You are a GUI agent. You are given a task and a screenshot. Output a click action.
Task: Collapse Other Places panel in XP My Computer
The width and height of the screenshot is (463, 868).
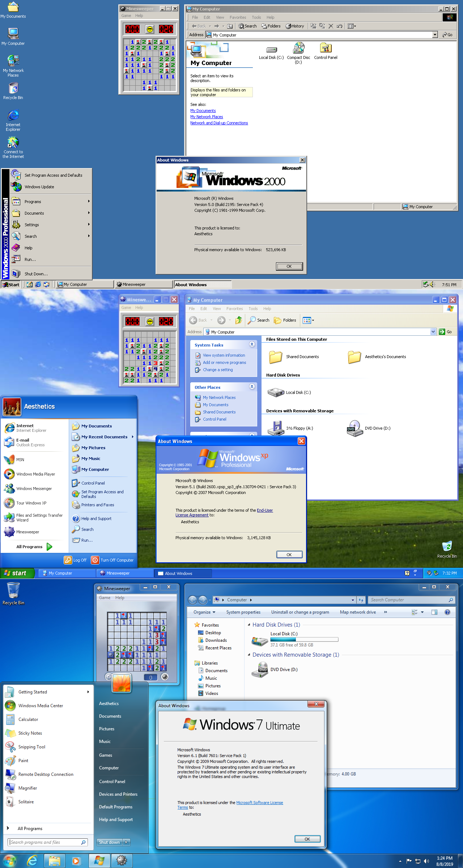[x=252, y=387]
